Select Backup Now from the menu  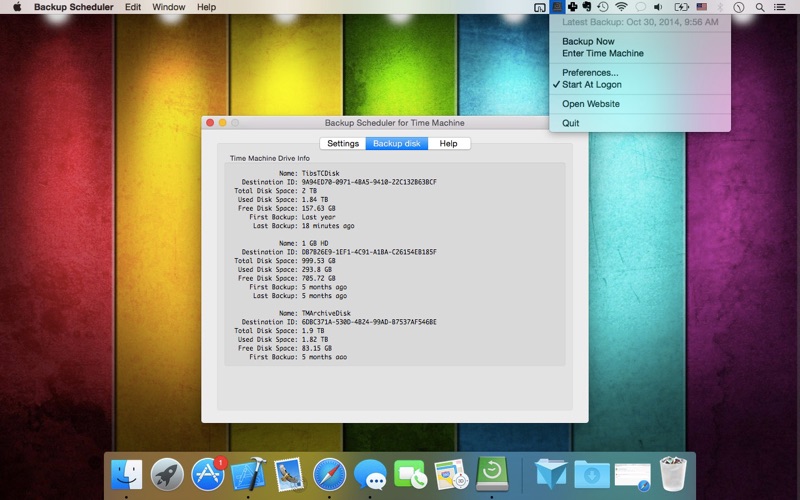click(x=588, y=41)
